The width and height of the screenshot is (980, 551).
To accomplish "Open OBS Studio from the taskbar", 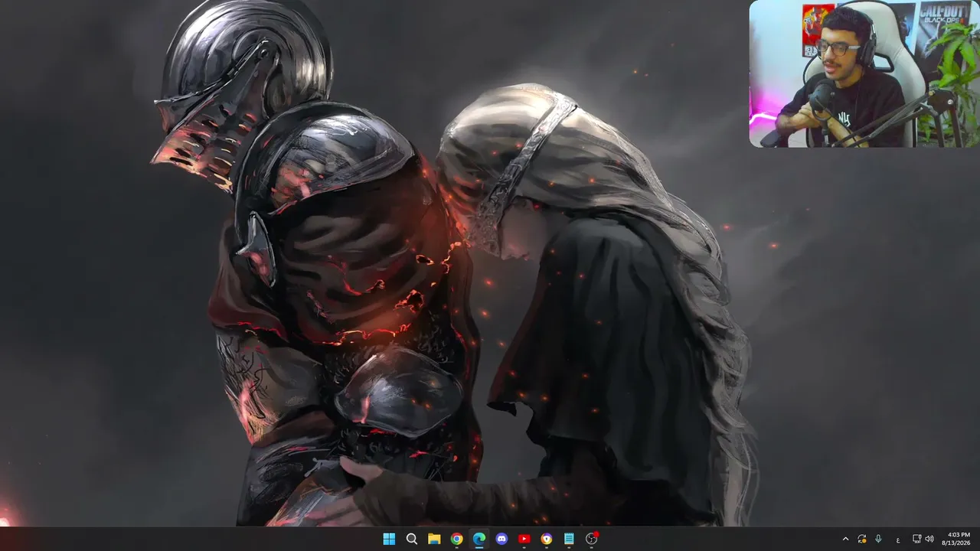I will pyautogui.click(x=591, y=539).
